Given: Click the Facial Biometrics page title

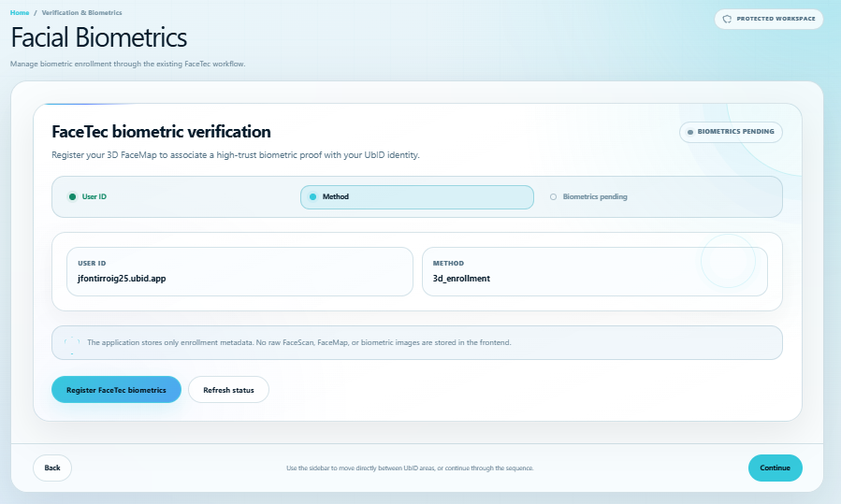Looking at the screenshot, I should click(98, 37).
